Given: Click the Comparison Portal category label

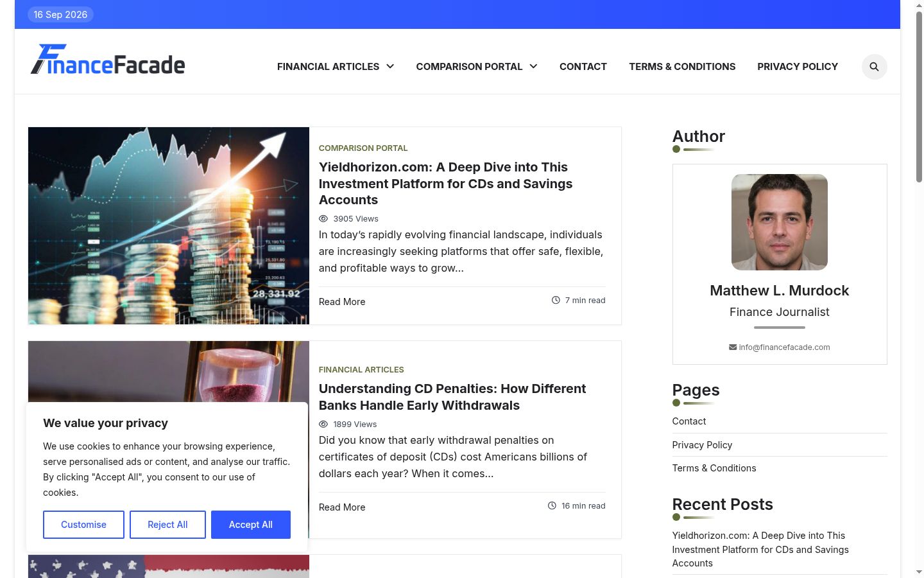Looking at the screenshot, I should [363, 148].
